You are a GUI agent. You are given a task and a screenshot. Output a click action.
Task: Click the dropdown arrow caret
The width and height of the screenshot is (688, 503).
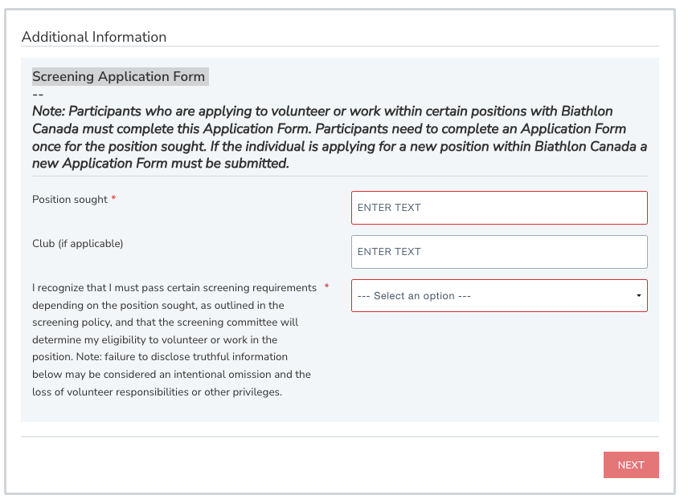(x=639, y=296)
